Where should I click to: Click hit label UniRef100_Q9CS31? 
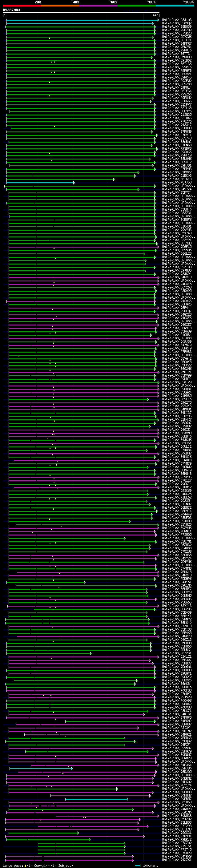177,833
